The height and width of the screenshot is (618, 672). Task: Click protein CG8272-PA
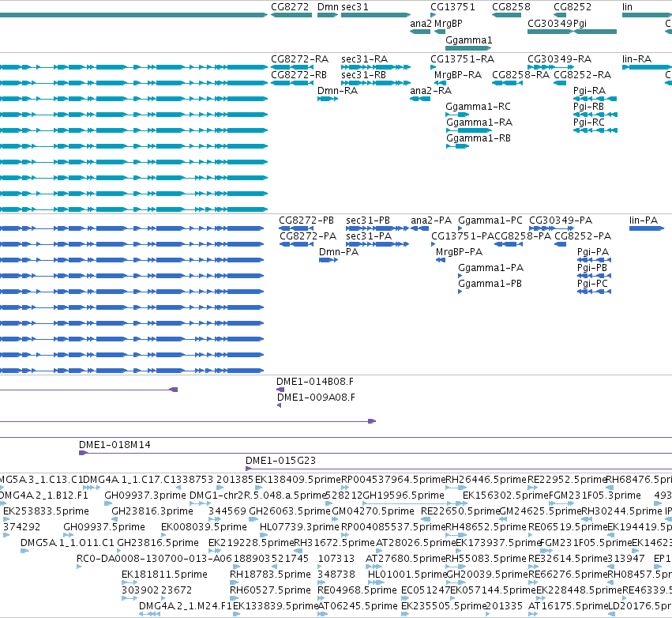(308, 236)
